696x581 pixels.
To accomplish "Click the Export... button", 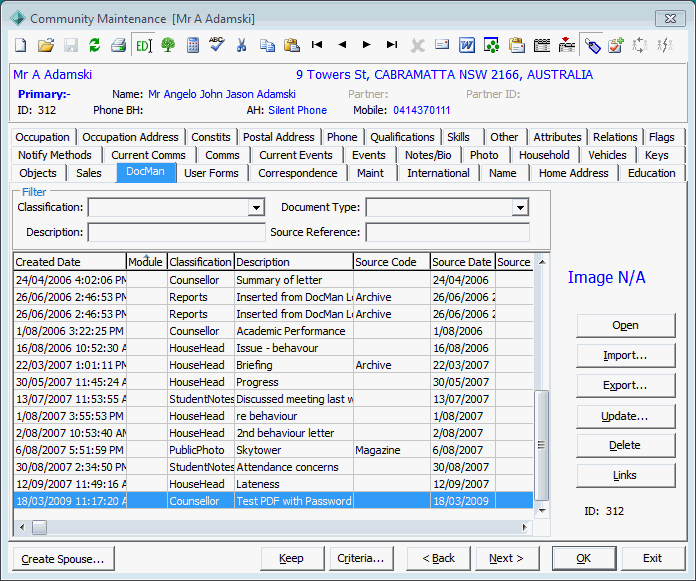I will 625,385.
